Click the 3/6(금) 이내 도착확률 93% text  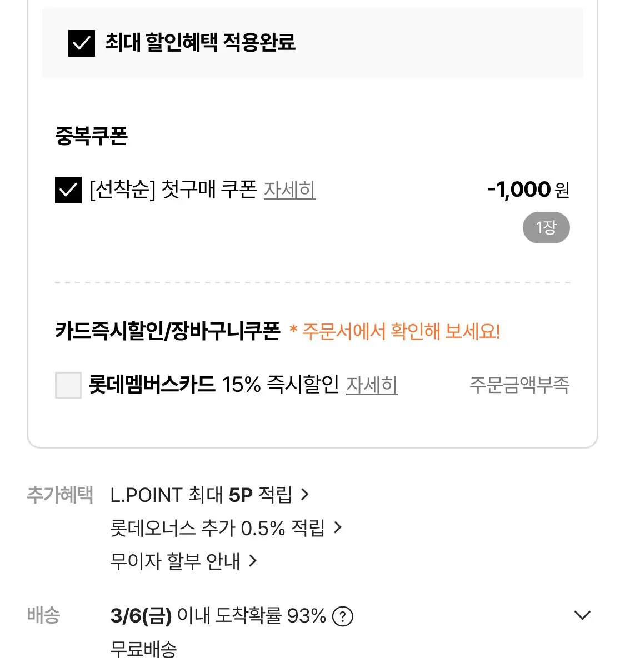tap(218, 616)
